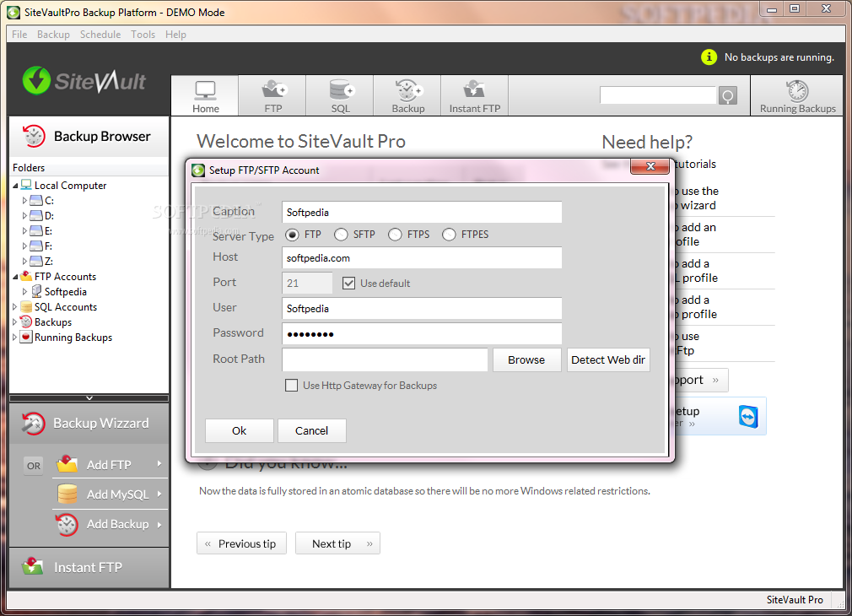852x616 pixels.
Task: Click the Browse button
Action: tap(526, 360)
